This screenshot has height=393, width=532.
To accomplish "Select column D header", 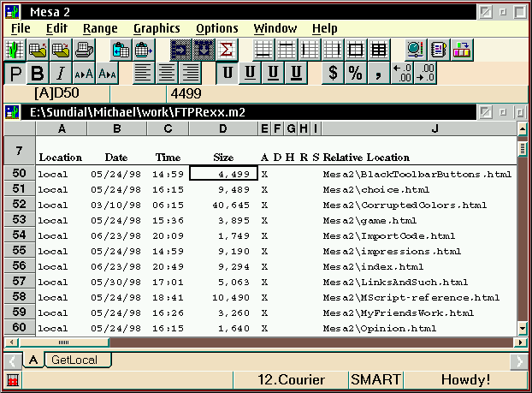I will [x=222, y=128].
